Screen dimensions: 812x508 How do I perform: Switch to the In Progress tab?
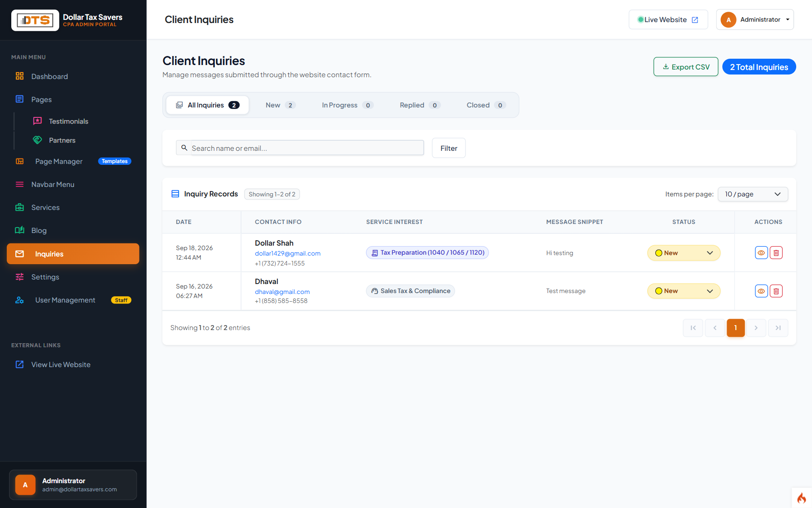[347, 105]
